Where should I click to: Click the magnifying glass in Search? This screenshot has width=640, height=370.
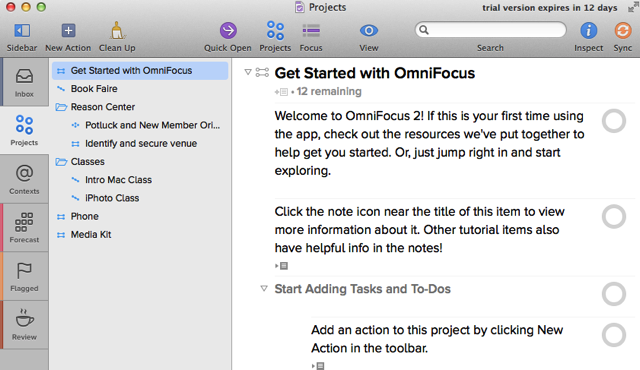(424, 30)
